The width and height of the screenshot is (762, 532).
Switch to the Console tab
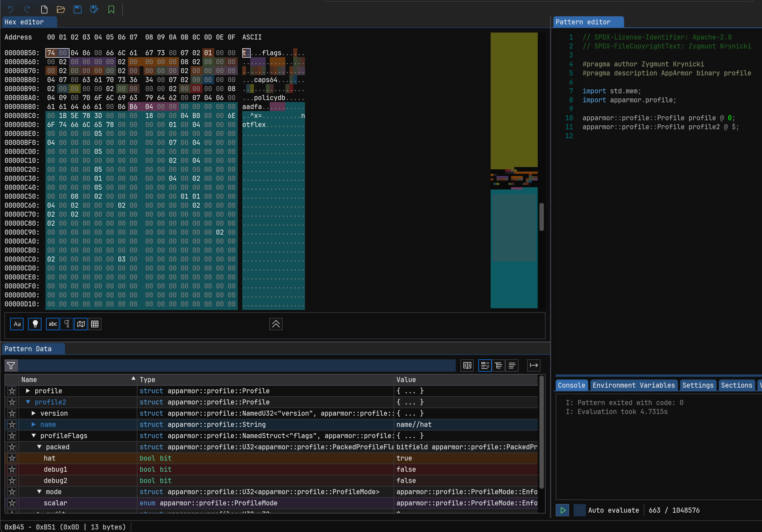[571, 385]
